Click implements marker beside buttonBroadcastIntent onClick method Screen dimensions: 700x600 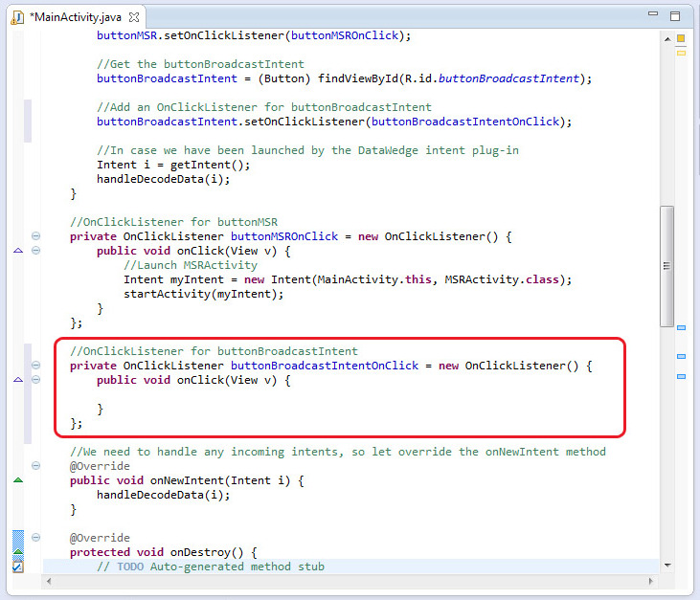click(x=17, y=380)
